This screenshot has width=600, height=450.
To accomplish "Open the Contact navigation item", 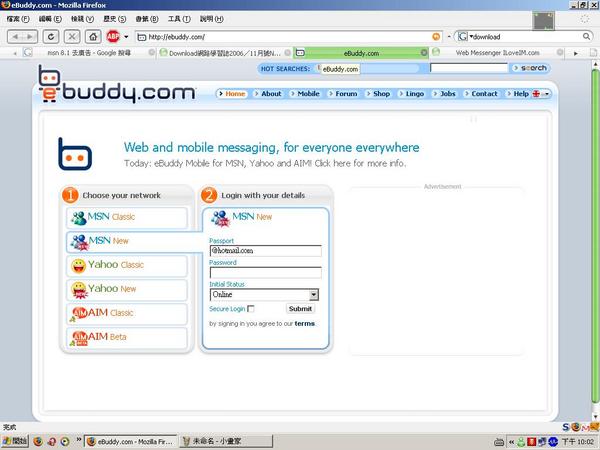I will [x=481, y=94].
